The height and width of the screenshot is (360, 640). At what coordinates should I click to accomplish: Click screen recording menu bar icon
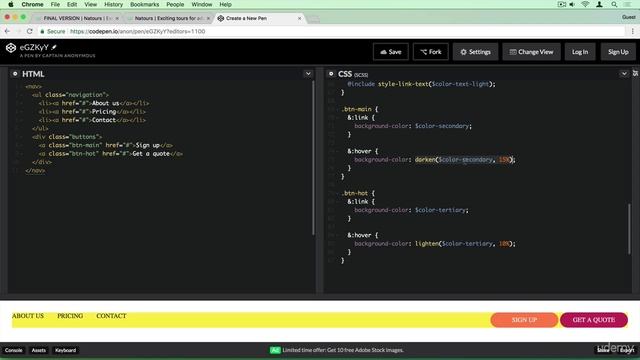[562, 4]
